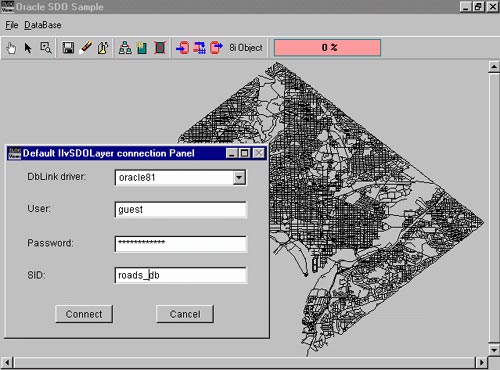Image resolution: width=500 pixels, height=370 pixels.
Task: Open the DbLink driver dropdown arrow
Action: [x=239, y=177]
